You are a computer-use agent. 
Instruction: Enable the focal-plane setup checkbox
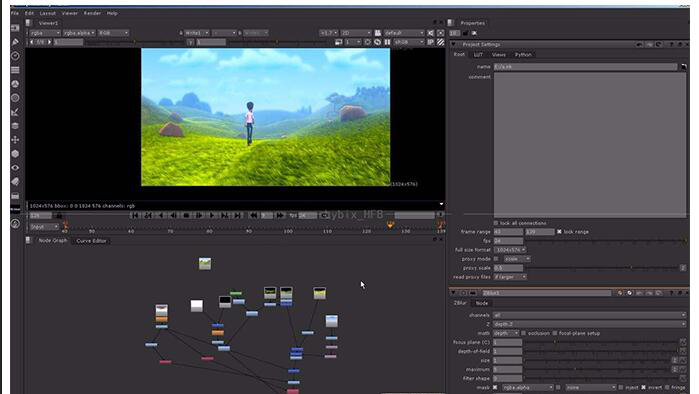[555, 333]
